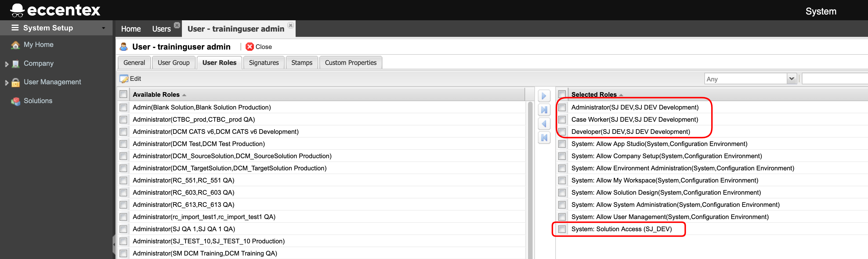Toggle select-all checkbox for Selected Roles
Image resolution: width=868 pixels, height=259 pixels.
tap(562, 94)
